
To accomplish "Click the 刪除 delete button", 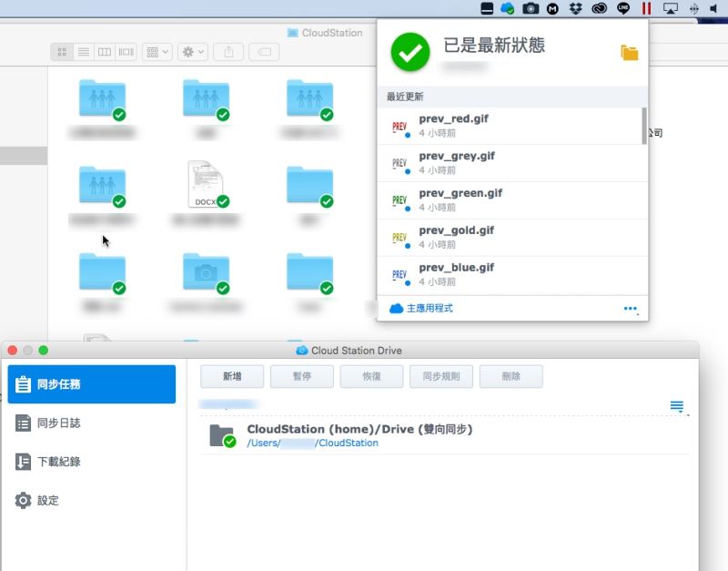I will [511, 376].
